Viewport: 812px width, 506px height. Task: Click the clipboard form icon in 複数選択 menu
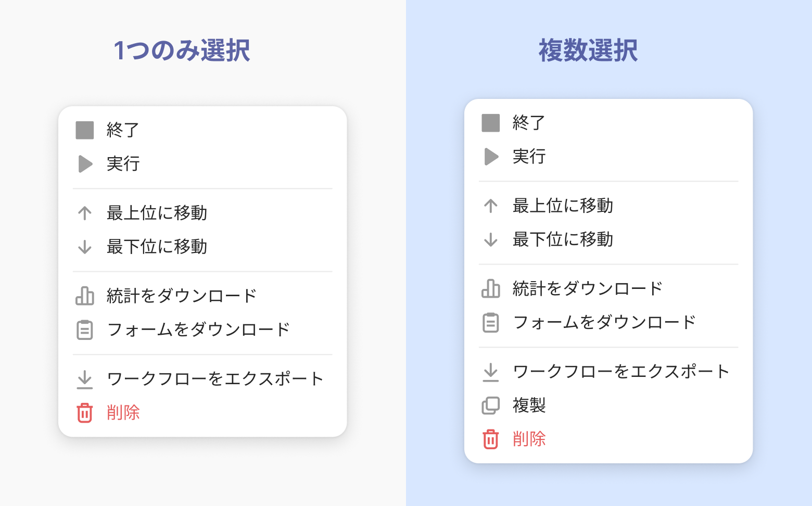[x=491, y=323]
